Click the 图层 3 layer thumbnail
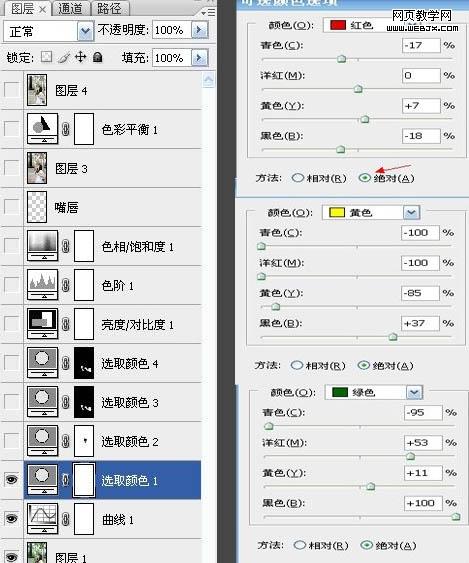The height and width of the screenshot is (563, 469). click(x=37, y=168)
